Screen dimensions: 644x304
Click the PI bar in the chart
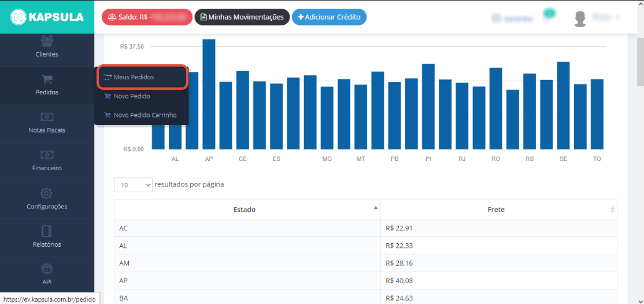pyautogui.click(x=428, y=107)
